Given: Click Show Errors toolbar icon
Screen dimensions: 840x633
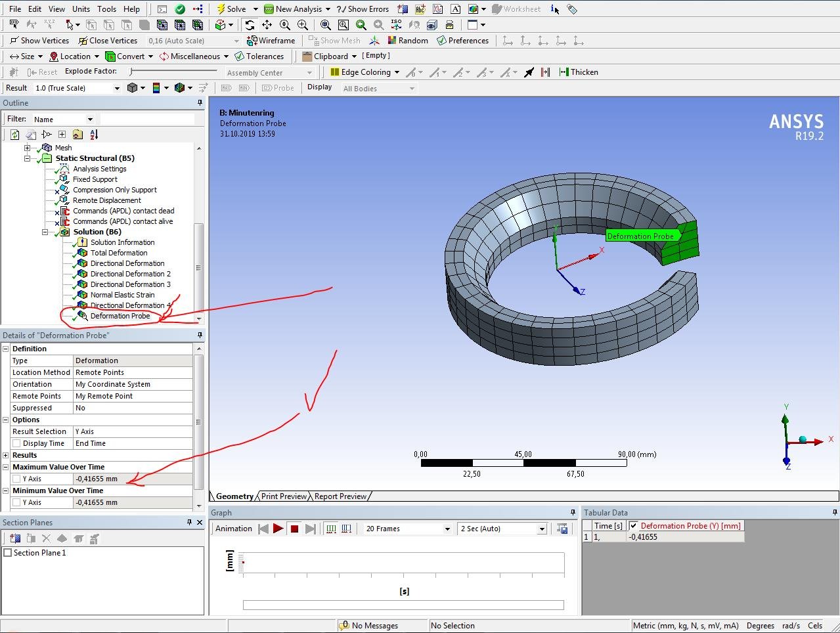Looking at the screenshot, I should (363, 9).
